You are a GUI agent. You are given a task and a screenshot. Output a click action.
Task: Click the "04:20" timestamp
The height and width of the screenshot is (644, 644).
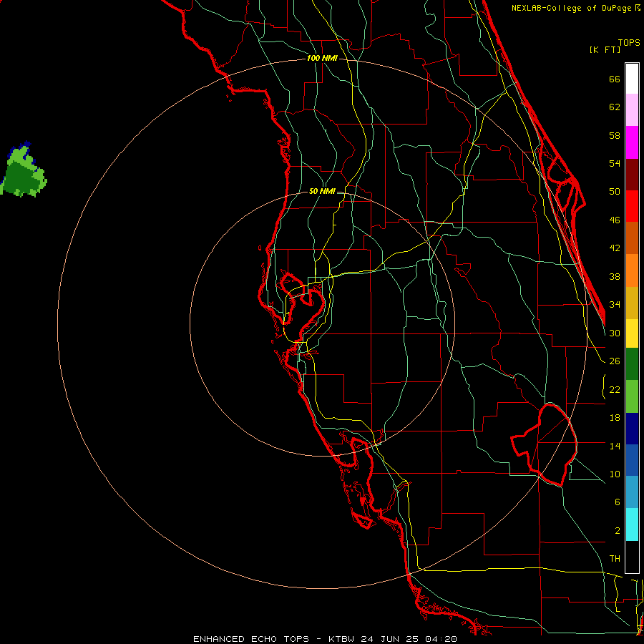[441, 639]
